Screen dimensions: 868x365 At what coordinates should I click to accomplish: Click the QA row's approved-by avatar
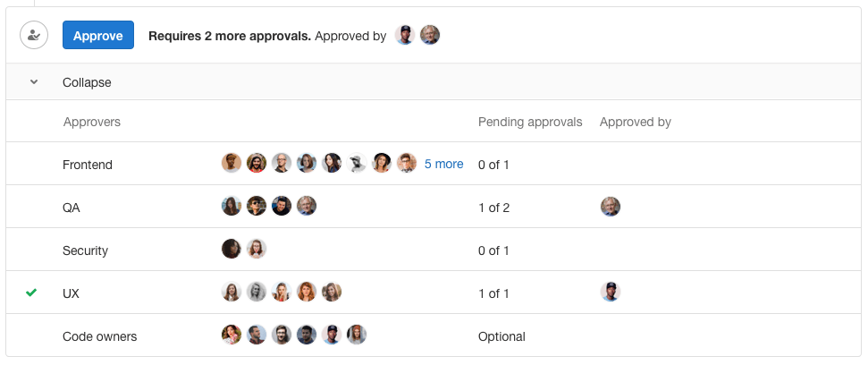611,207
